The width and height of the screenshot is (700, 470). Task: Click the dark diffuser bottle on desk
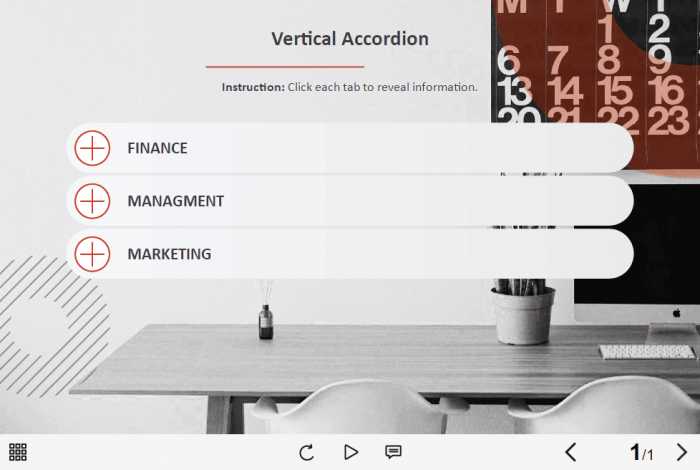pyautogui.click(x=266, y=320)
